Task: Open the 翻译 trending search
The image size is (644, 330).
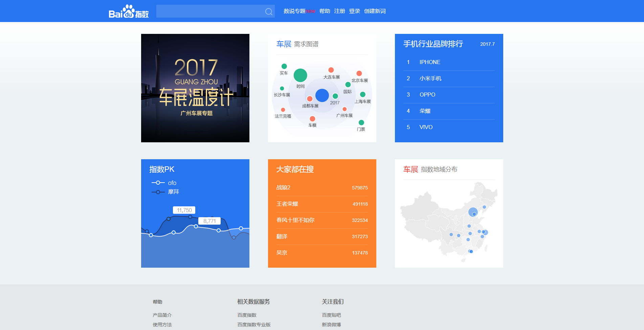Action: click(322, 236)
